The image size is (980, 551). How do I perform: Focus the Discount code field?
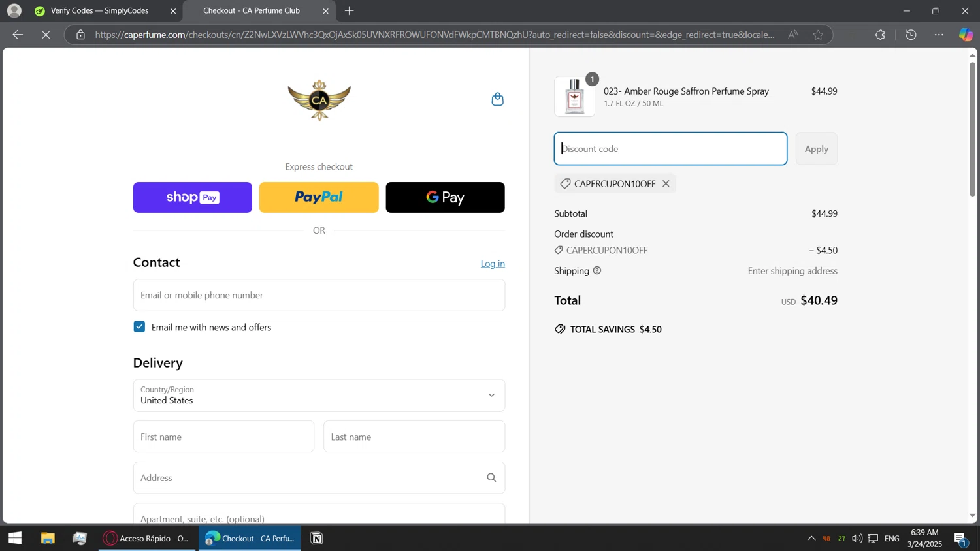tap(670, 149)
